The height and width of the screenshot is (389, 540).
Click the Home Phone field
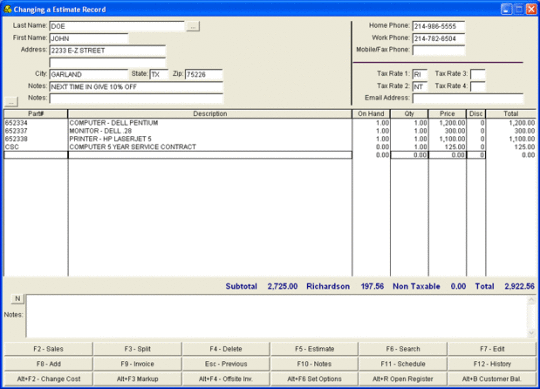(x=439, y=27)
